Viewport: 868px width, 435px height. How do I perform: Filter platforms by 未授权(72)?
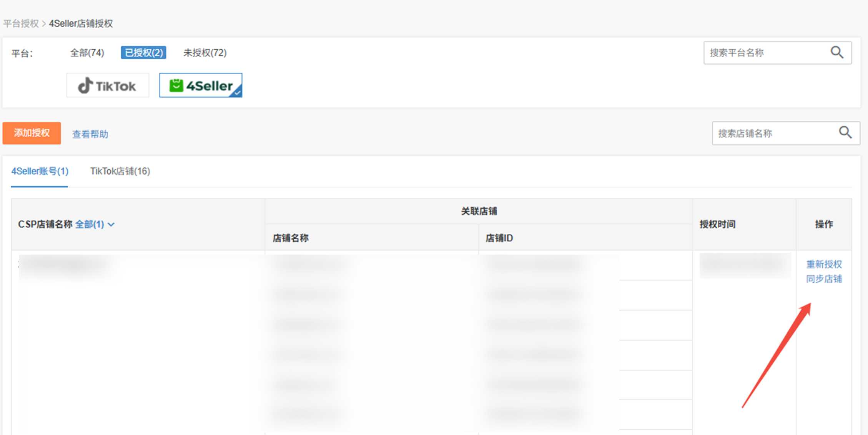(205, 53)
